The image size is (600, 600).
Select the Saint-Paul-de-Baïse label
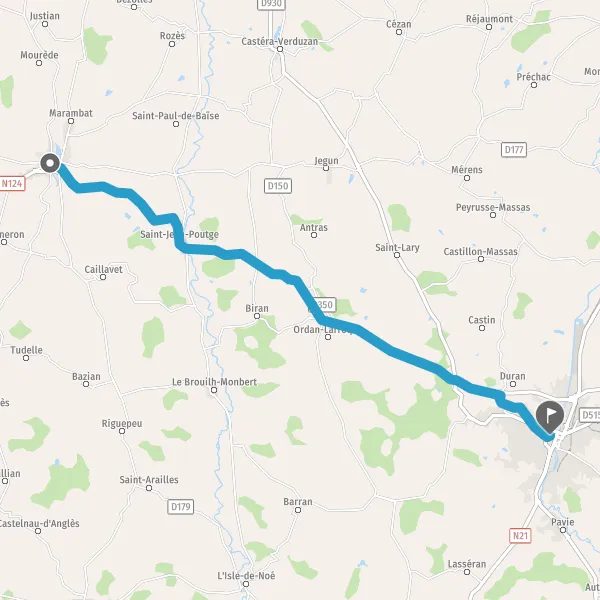point(176,116)
